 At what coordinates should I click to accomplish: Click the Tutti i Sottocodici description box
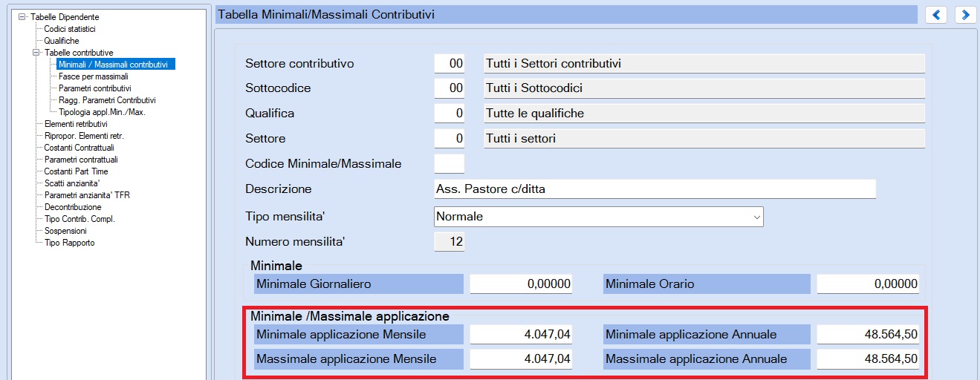[704, 88]
